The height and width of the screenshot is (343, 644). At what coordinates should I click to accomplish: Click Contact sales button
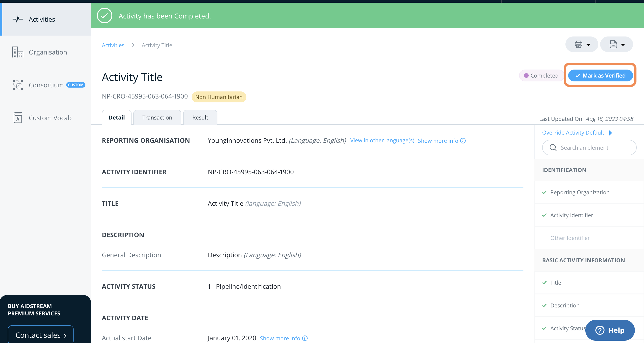click(x=40, y=335)
